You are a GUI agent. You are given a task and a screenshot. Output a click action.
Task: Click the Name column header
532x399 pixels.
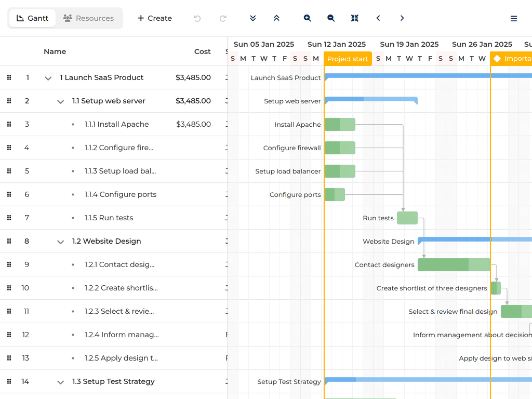pyautogui.click(x=55, y=51)
